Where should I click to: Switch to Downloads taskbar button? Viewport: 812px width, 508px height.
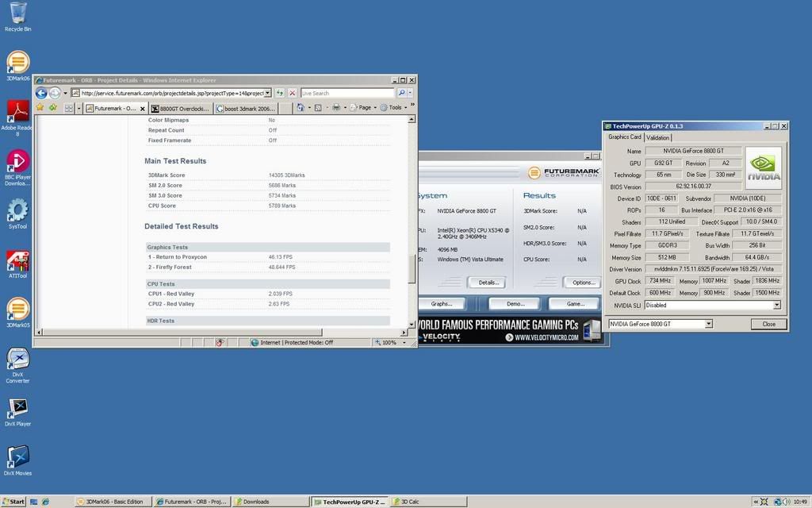coord(270,502)
